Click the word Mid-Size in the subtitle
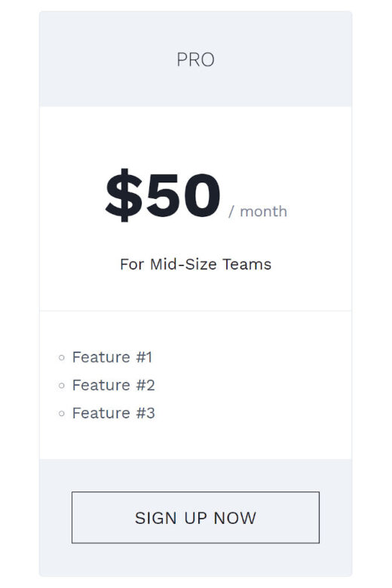 click(x=183, y=264)
